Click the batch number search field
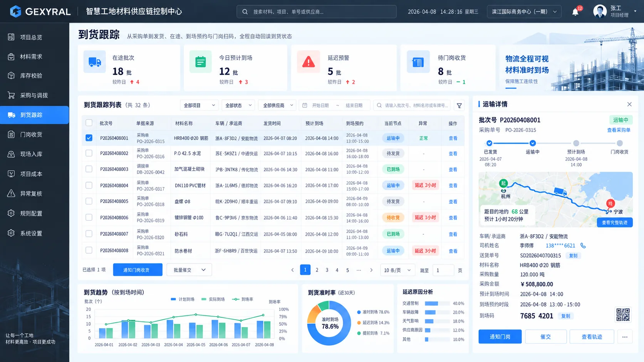Viewport: 644px width, 362px height. [412, 105]
